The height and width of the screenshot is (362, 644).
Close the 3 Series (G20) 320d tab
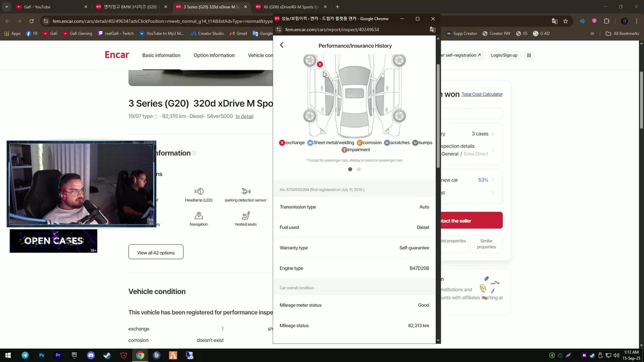tap(246, 7)
